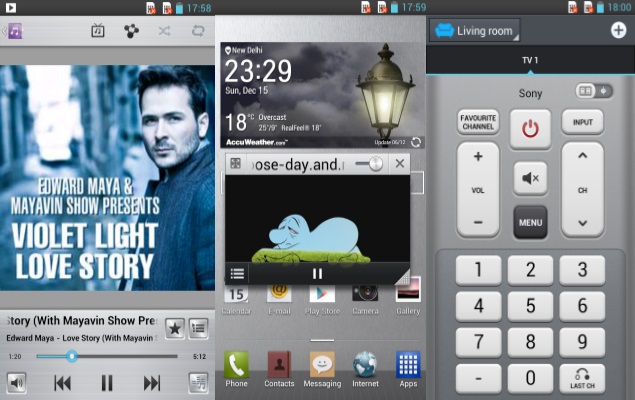The image size is (635, 400).
Task: Tap the dash key on remote keypad
Action: tap(478, 378)
